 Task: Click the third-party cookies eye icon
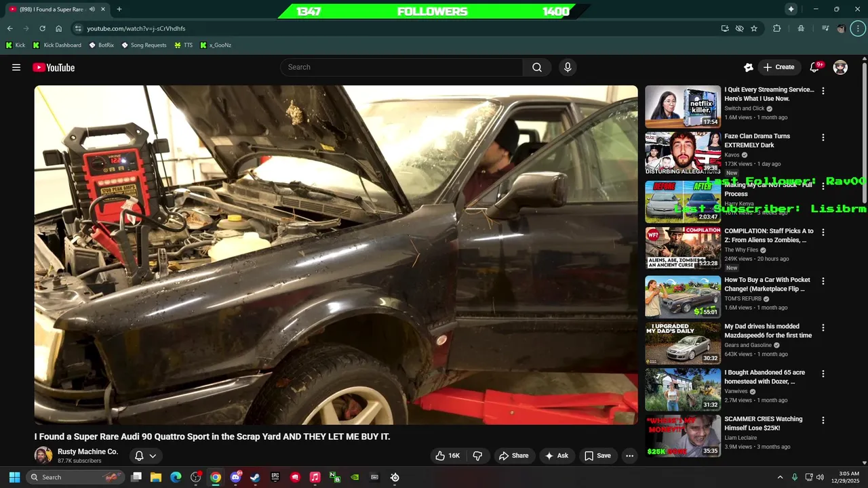point(740,28)
